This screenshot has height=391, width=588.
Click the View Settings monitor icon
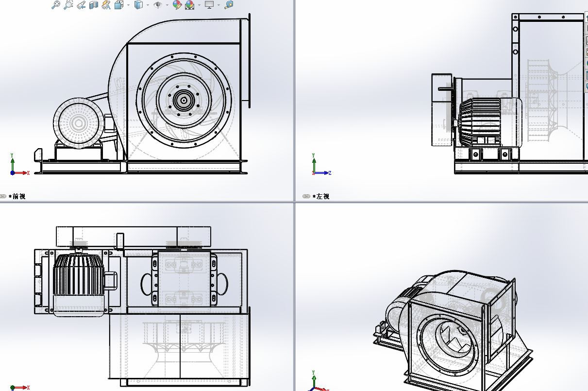tap(209, 5)
